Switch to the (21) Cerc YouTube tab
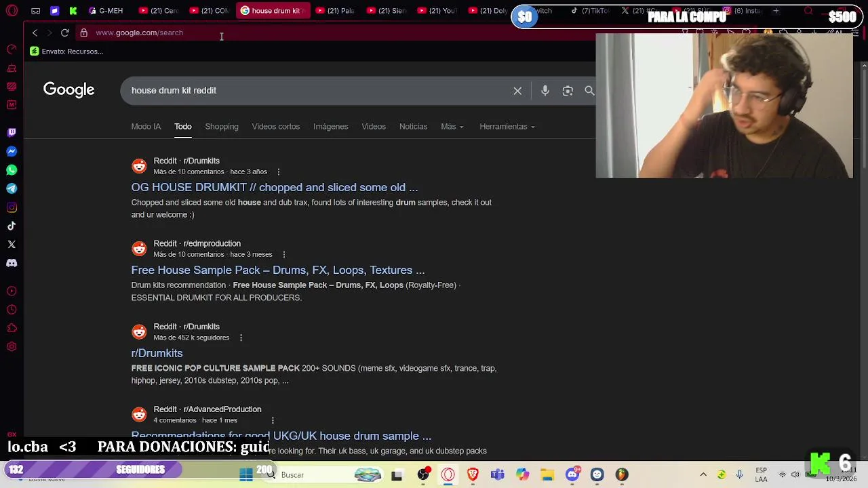This screenshot has height=488, width=868. [159, 11]
